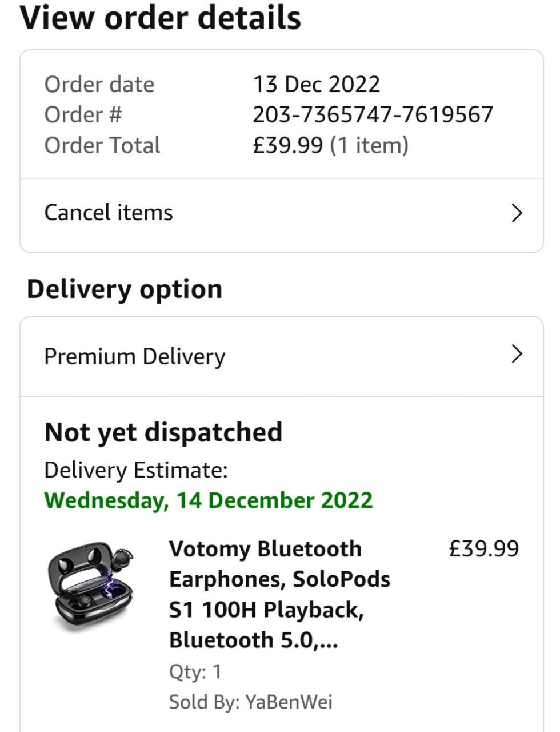Click the Order Total label

click(x=102, y=145)
